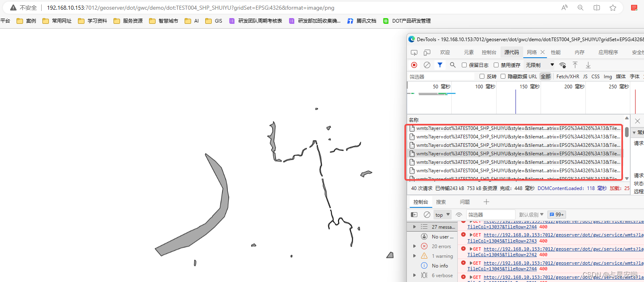Toggle the device emulation icon in DevTools
644x282 pixels.
427,52
